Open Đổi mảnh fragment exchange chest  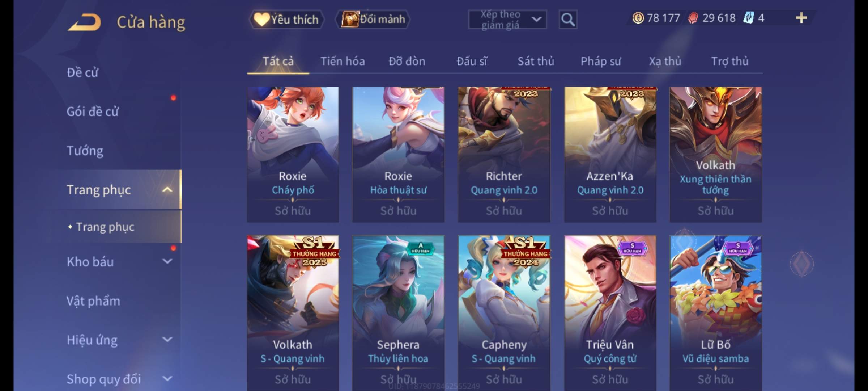click(x=373, y=19)
